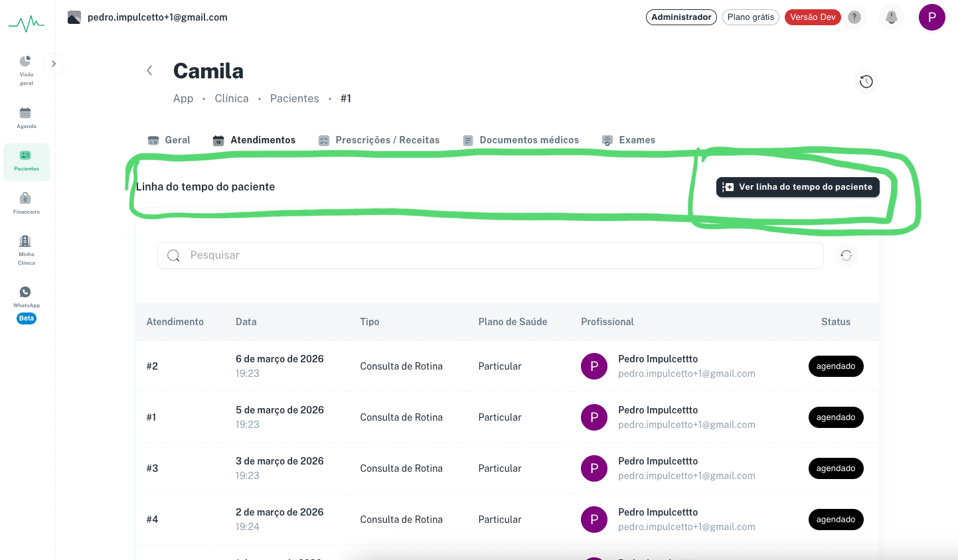Open the Exames tab

pyautogui.click(x=628, y=140)
